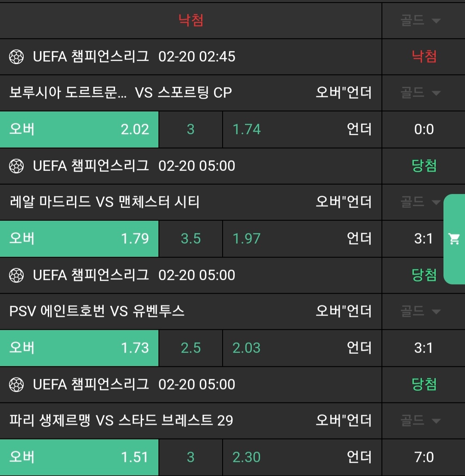The image size is (465, 476).
Task: Expand 골드 dropdown on the Dortmund row
Action: [x=421, y=93]
